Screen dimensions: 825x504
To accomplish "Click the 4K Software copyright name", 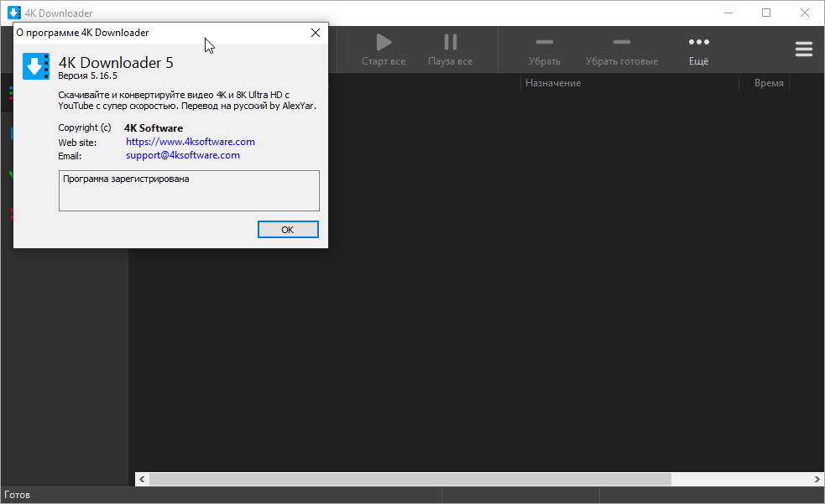I will pyautogui.click(x=154, y=127).
